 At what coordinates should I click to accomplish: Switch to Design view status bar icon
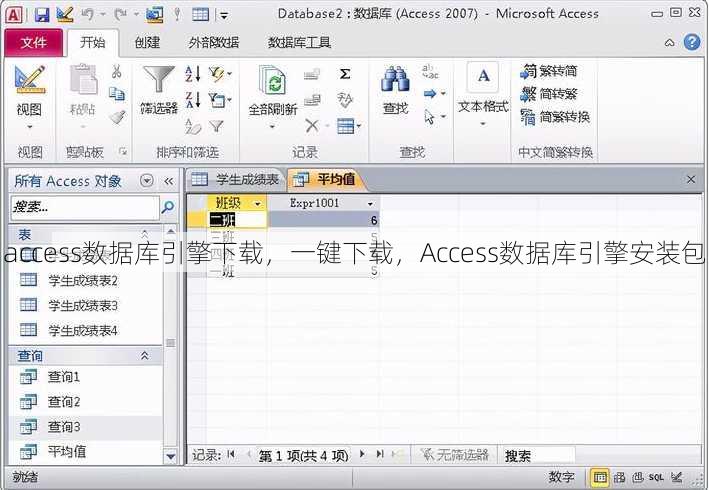point(677,477)
